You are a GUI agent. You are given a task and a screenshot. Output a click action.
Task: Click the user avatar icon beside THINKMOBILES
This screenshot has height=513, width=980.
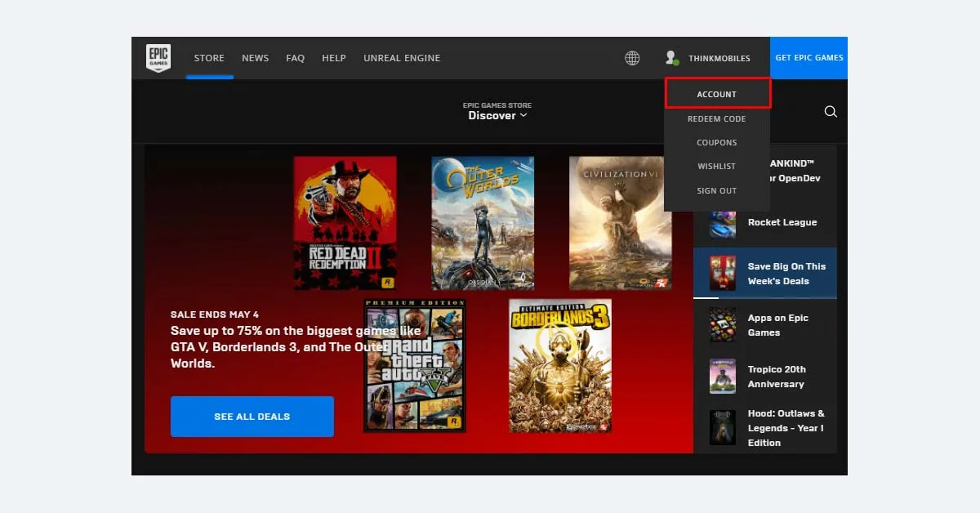pyautogui.click(x=671, y=58)
